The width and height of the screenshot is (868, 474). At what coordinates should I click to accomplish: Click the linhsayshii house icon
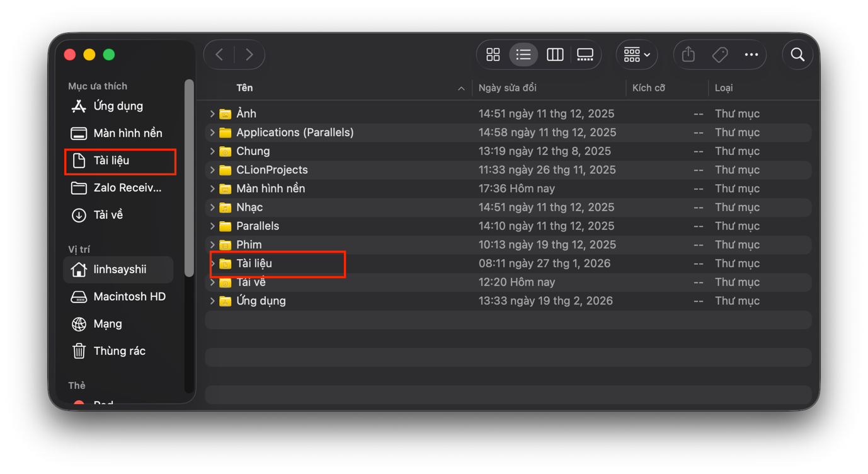click(79, 269)
